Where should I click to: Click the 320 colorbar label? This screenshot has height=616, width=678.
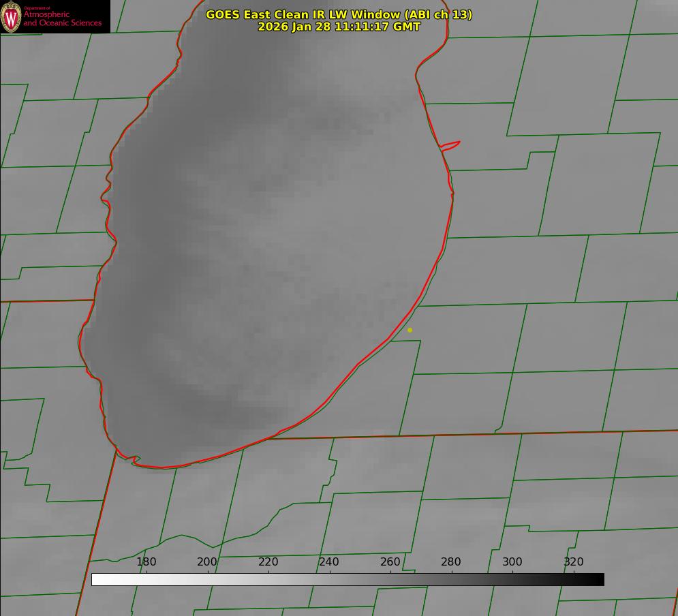(x=574, y=561)
